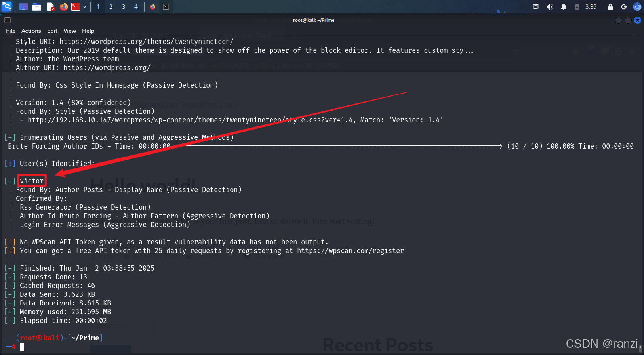
Task: Click 'Cached Requests: 46' line
Action: pos(50,286)
